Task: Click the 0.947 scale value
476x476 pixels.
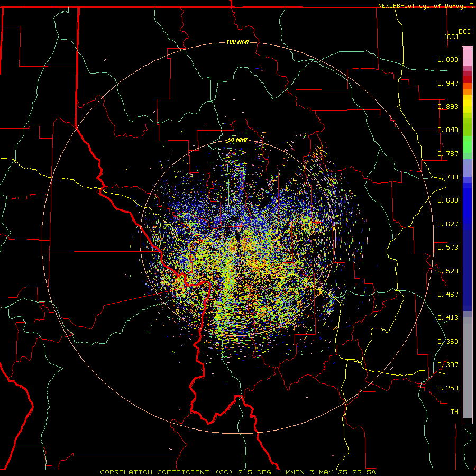Action: (x=448, y=83)
